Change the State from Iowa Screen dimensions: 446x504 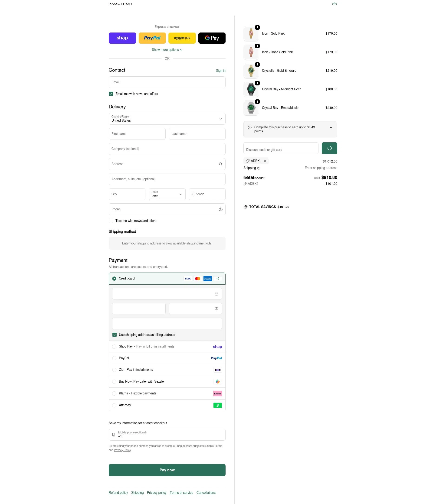click(167, 194)
